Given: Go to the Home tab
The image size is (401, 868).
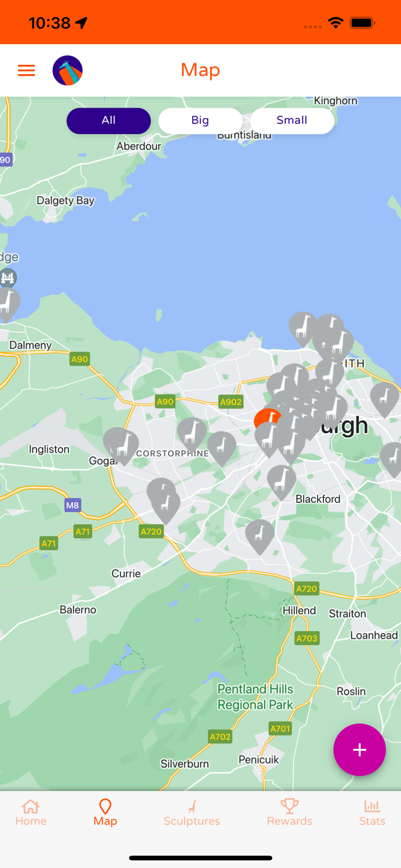Looking at the screenshot, I should (31, 813).
